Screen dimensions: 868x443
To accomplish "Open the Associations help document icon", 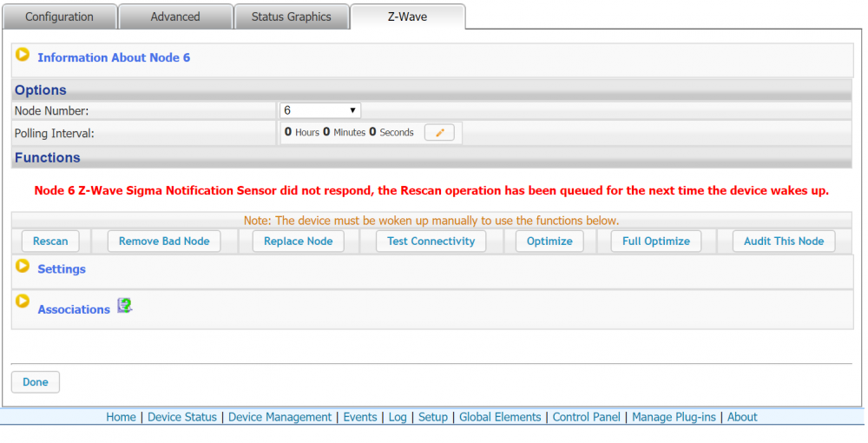I will pyautogui.click(x=124, y=306).
